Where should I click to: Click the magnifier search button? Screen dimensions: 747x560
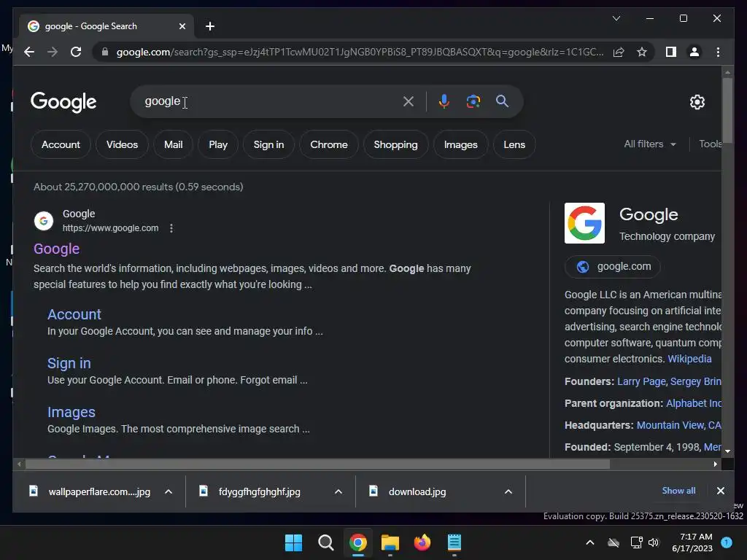pyautogui.click(x=502, y=101)
